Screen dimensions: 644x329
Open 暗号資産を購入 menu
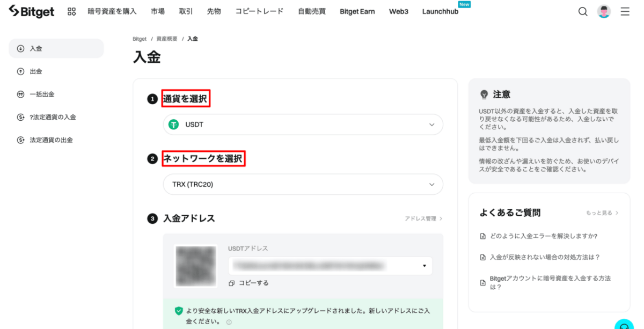(112, 11)
